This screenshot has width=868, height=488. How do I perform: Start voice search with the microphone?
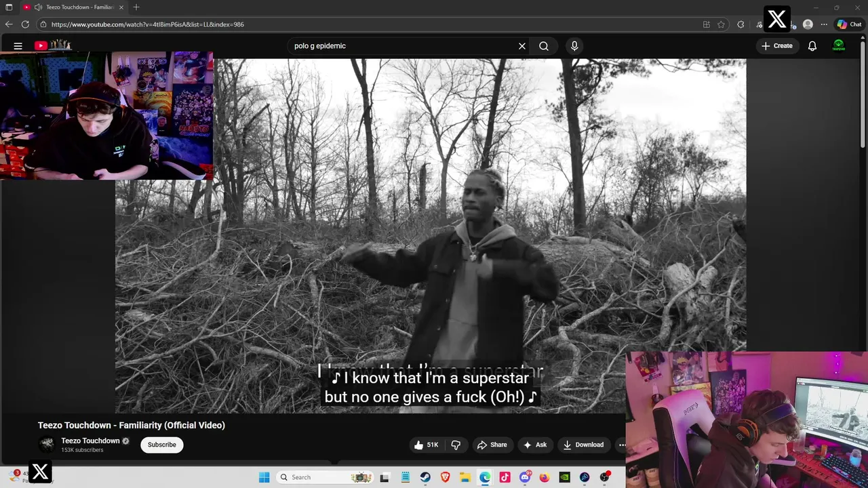574,46
